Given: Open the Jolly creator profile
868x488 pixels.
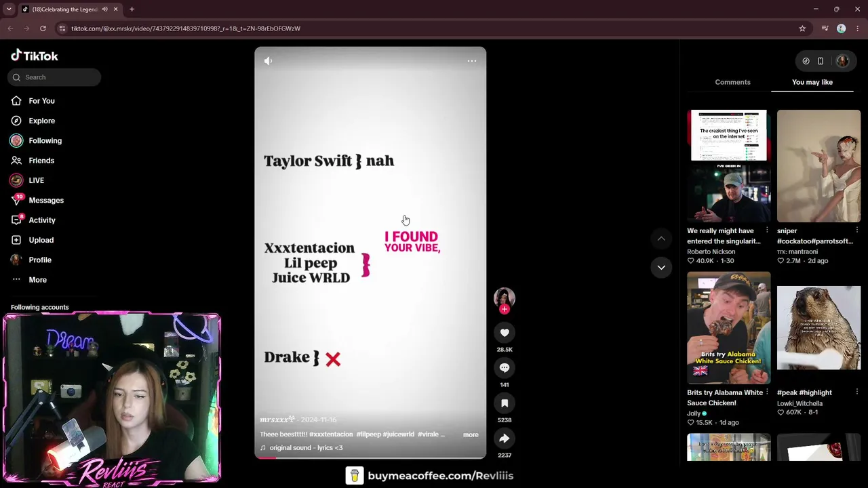Looking at the screenshot, I should [694, 413].
